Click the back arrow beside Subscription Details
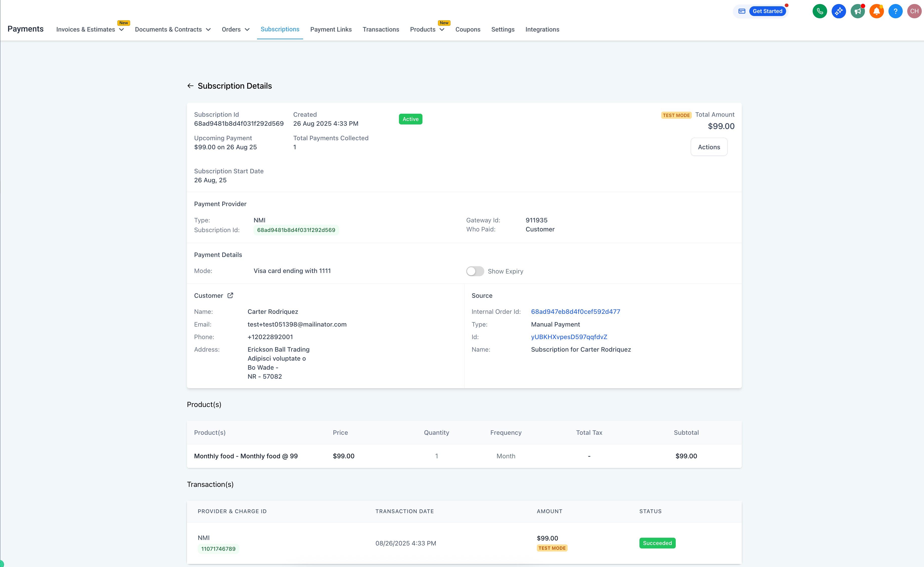Screen dimensions: 924x567 (x=190, y=86)
